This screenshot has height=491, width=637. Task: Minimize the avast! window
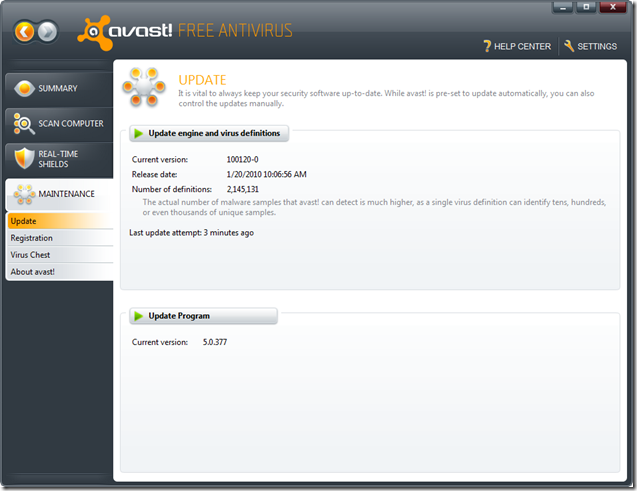tap(563, 7)
